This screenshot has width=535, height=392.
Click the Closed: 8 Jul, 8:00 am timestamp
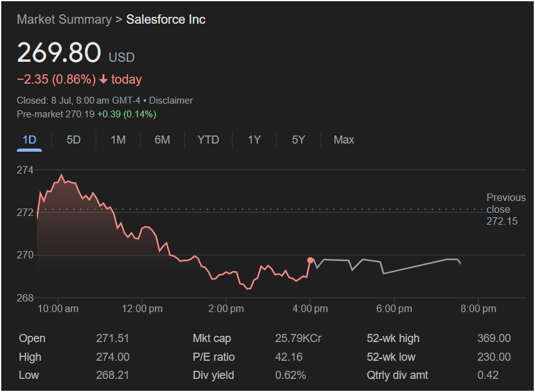79,100
